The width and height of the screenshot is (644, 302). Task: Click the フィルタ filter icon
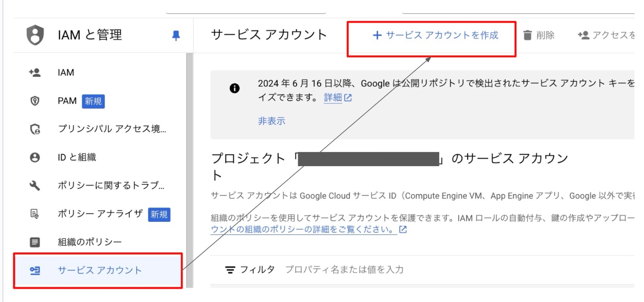[x=230, y=270]
